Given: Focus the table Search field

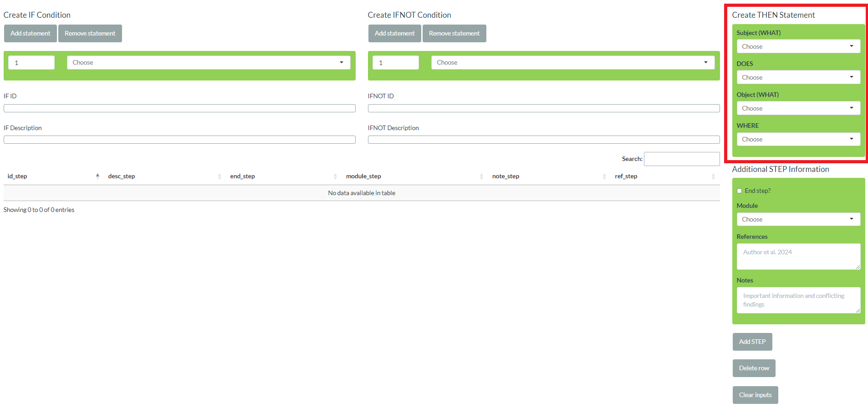Looking at the screenshot, I should (681, 159).
